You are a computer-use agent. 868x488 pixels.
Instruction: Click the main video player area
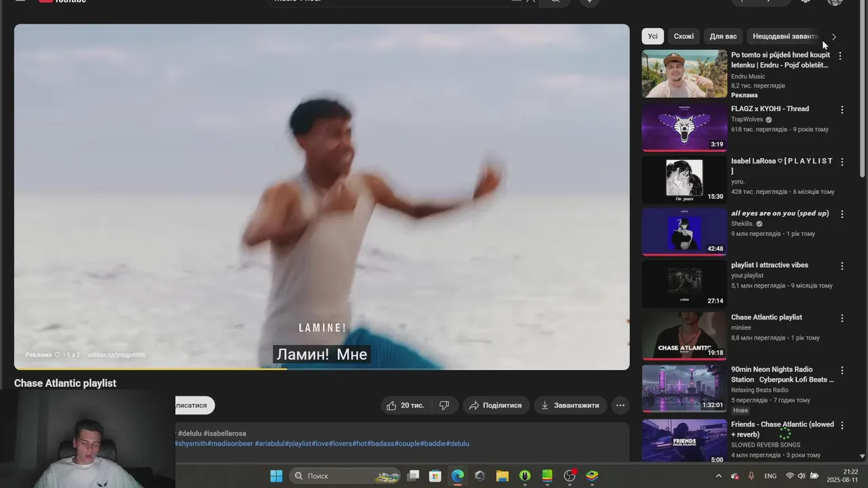[321, 197]
